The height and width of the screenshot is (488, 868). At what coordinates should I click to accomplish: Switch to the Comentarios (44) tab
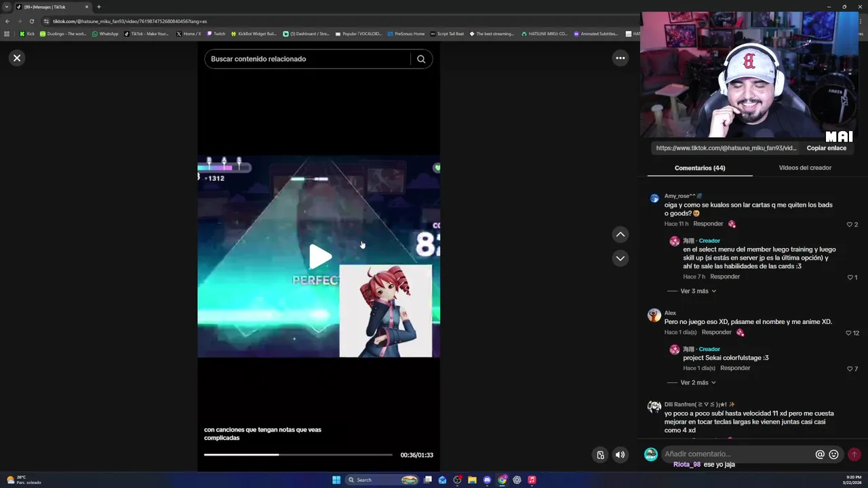700,168
